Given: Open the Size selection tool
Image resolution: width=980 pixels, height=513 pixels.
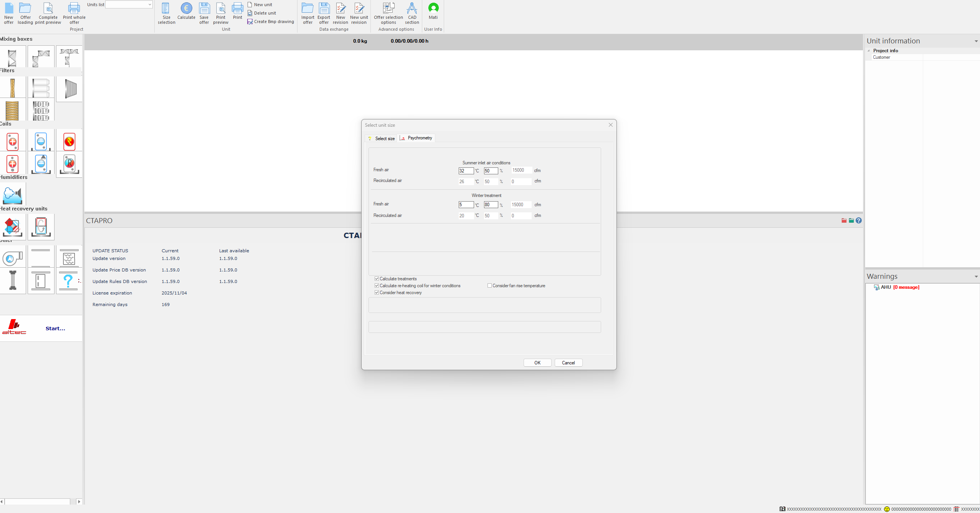Looking at the screenshot, I should click(166, 13).
